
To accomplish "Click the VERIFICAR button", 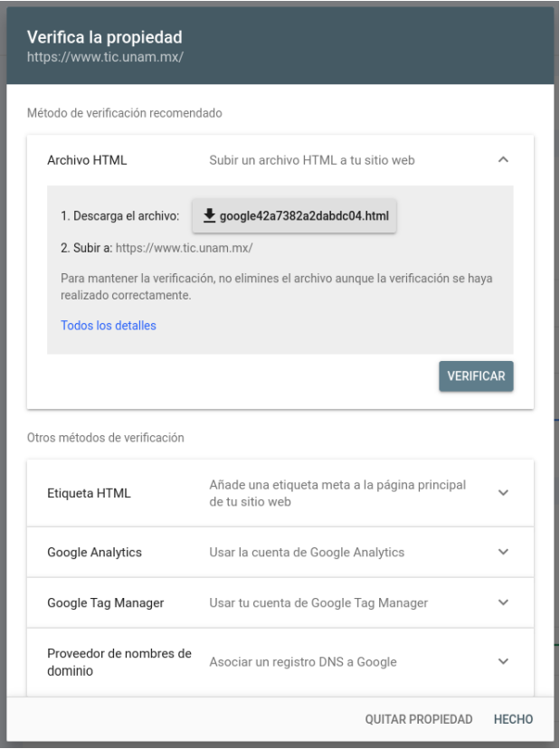I will click(x=476, y=376).
